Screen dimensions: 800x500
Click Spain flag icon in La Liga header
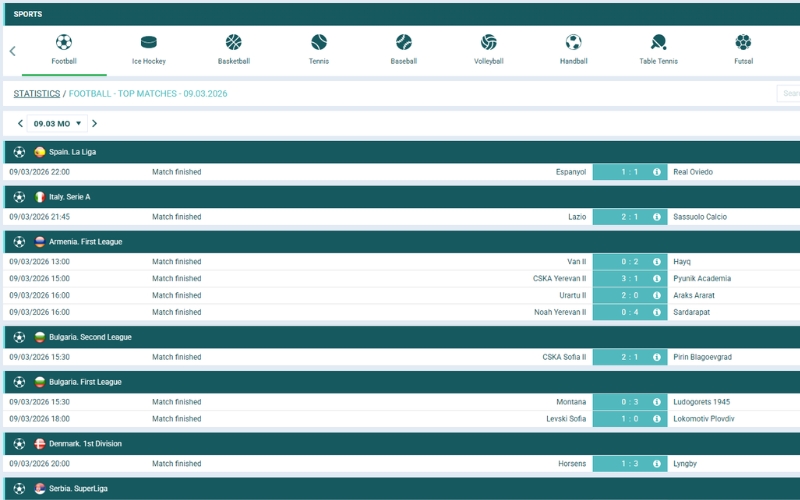point(39,152)
